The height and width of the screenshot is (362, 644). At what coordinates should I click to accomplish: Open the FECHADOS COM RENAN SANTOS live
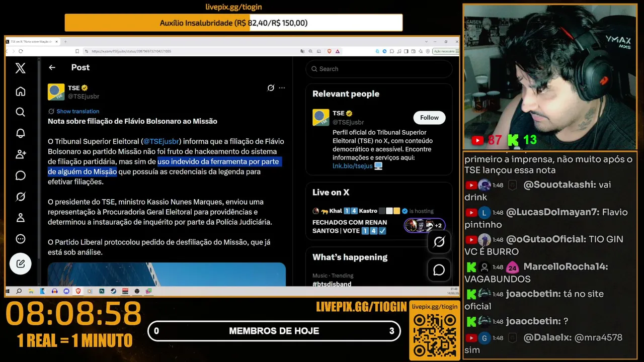point(350,226)
